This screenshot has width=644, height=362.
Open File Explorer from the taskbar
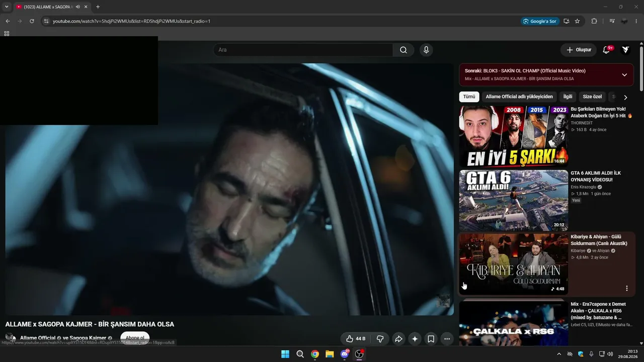click(330, 354)
